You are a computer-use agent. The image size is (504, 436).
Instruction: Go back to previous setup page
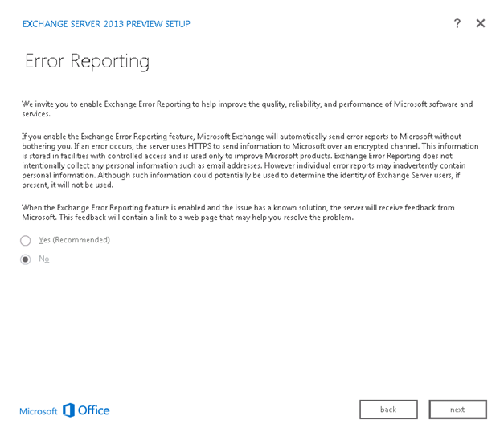click(388, 410)
